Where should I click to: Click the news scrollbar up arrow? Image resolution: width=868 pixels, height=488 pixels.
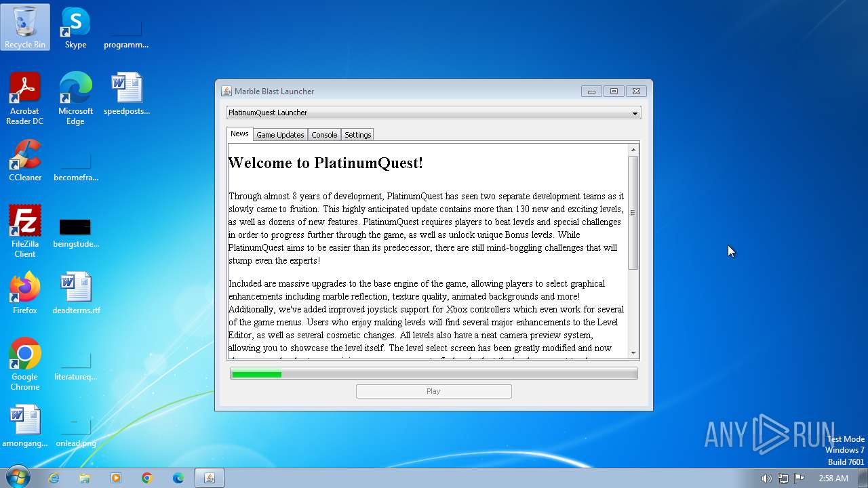pos(633,150)
